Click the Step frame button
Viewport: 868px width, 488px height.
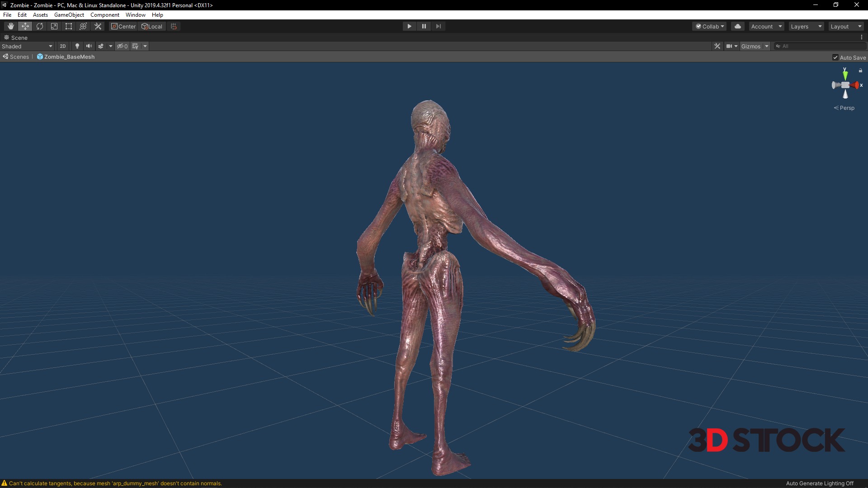(x=438, y=26)
